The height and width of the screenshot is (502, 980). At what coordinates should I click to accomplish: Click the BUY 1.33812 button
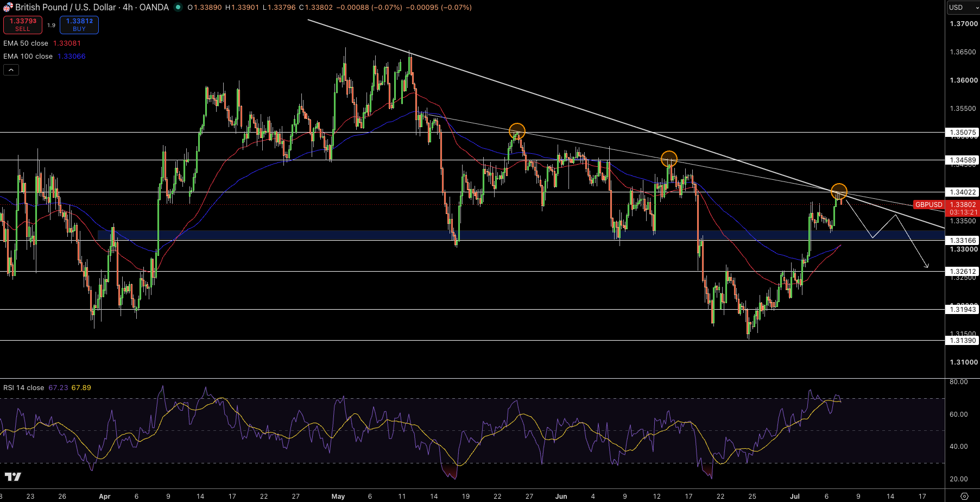click(79, 25)
